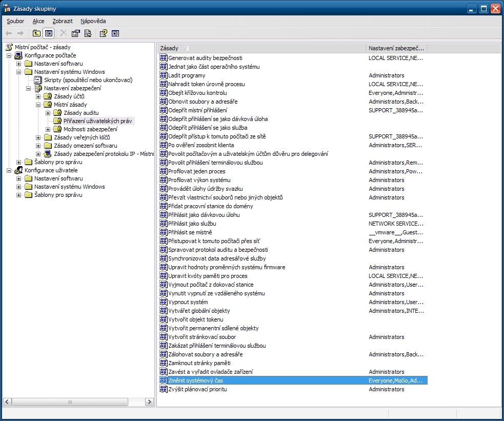Click the Konfigurace uživatele user icon

(19, 170)
